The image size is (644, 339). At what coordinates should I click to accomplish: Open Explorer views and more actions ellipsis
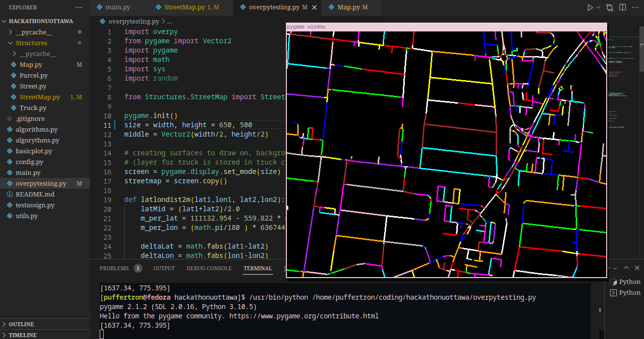[x=79, y=7]
